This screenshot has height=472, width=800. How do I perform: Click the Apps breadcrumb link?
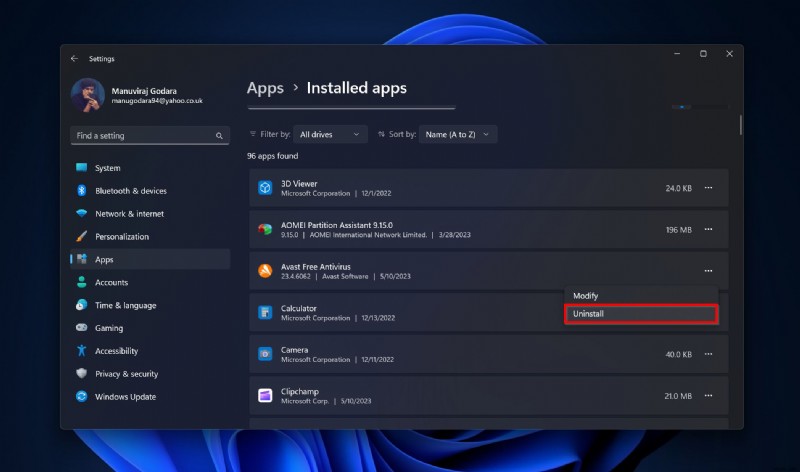pos(265,88)
